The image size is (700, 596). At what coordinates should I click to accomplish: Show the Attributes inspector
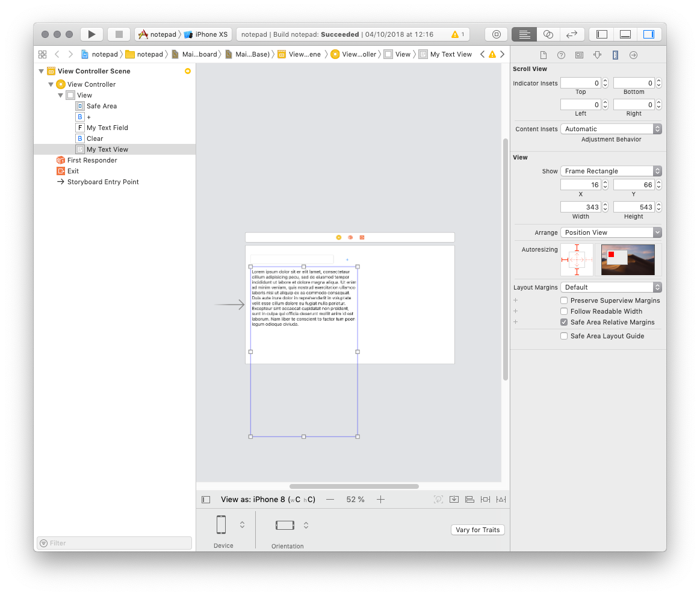point(597,55)
